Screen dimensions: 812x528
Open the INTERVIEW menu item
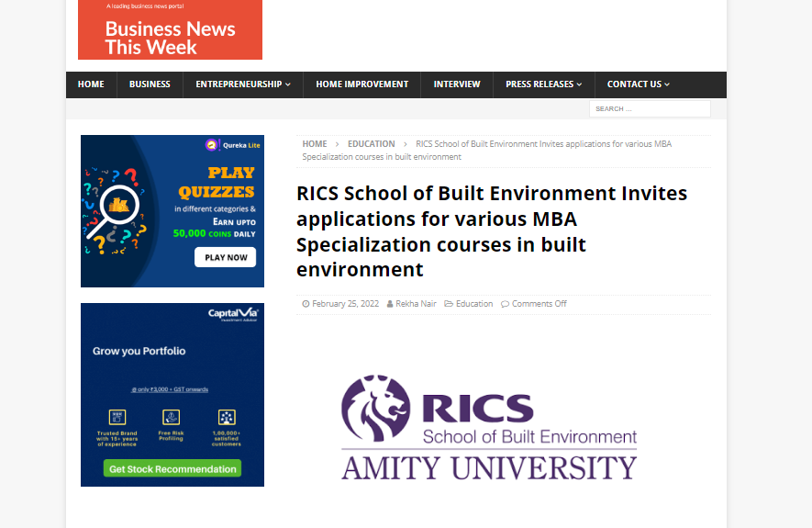pos(457,84)
